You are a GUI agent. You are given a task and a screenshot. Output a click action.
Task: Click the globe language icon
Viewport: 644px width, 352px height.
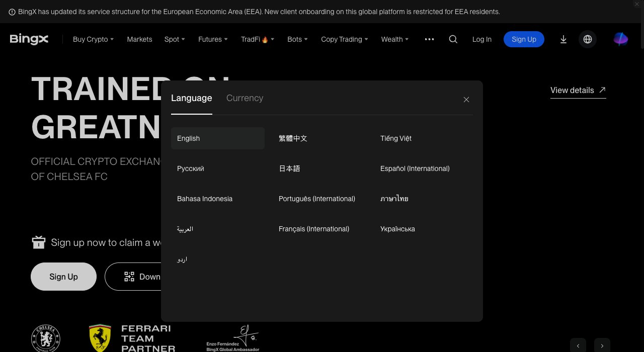click(588, 39)
